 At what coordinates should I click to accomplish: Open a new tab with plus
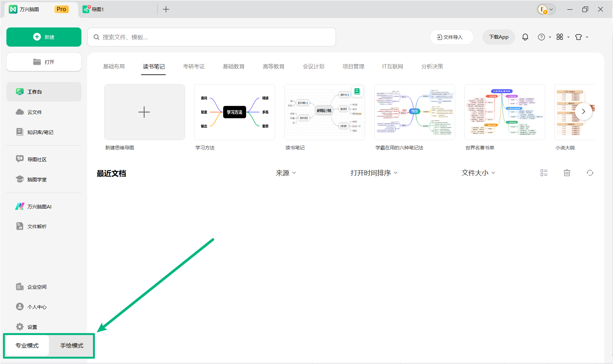166,9
